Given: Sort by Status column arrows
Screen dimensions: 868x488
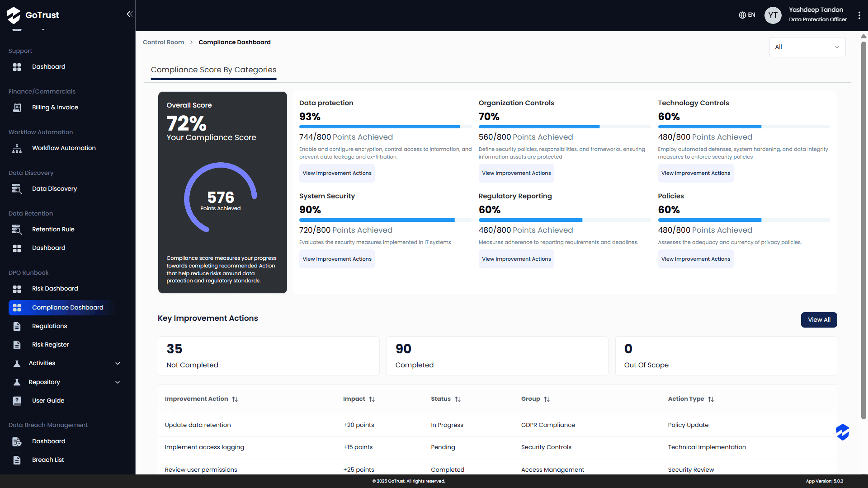Looking at the screenshot, I should point(458,399).
